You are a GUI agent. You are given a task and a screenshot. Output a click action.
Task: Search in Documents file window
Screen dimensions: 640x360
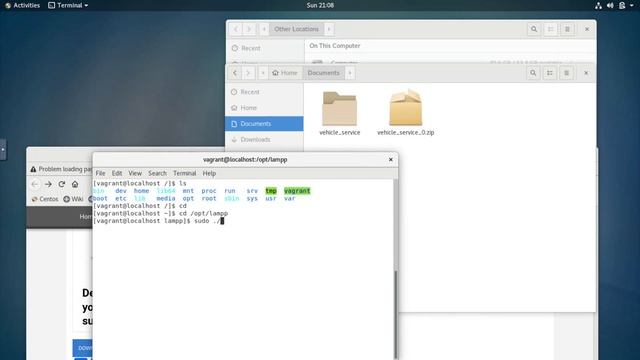pos(533,73)
